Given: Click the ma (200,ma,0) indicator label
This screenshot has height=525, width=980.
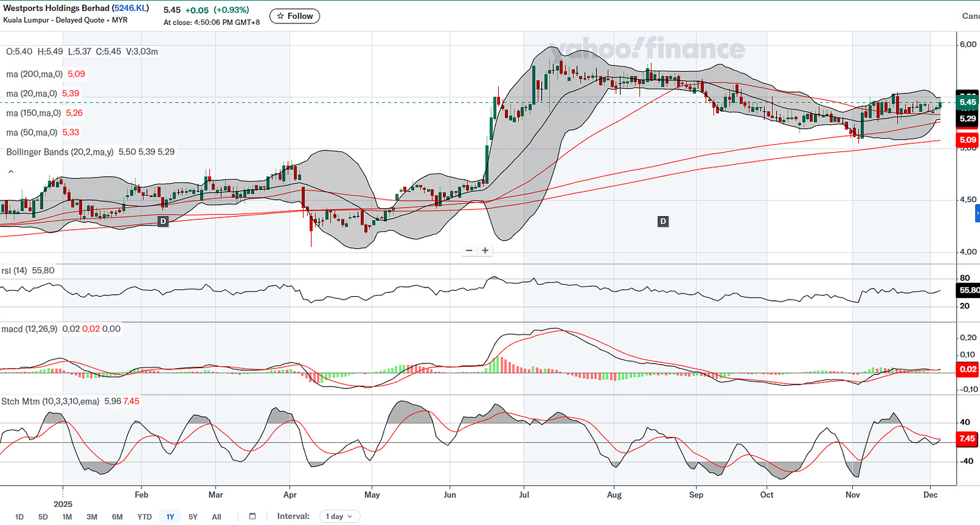Looking at the screenshot, I should 34,74.
